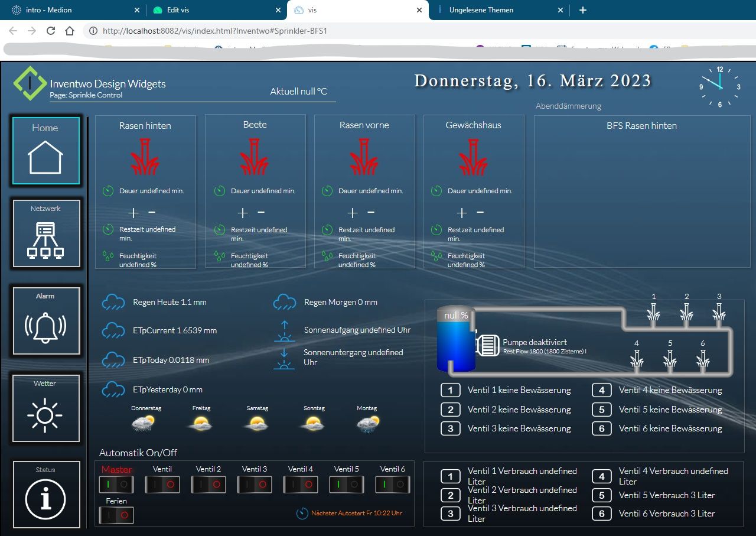Screen dimensions: 756x536
Task: Increase Dauer with plus in Gewächshaus
Action: pos(462,213)
